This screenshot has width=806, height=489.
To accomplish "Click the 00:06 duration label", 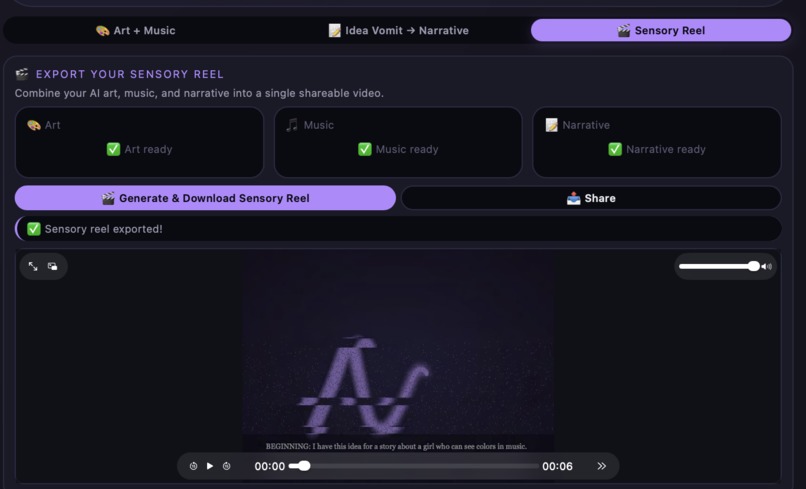I will point(557,466).
